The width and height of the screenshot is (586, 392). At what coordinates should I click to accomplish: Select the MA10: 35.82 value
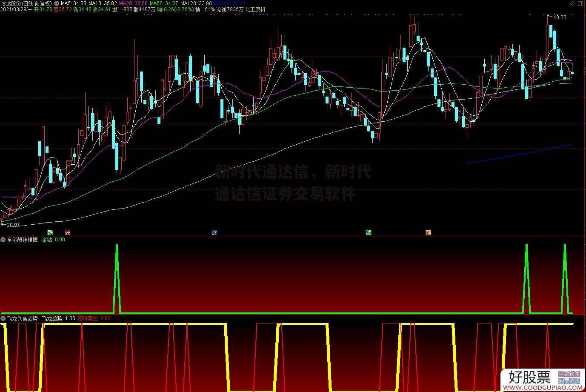click(103, 3)
